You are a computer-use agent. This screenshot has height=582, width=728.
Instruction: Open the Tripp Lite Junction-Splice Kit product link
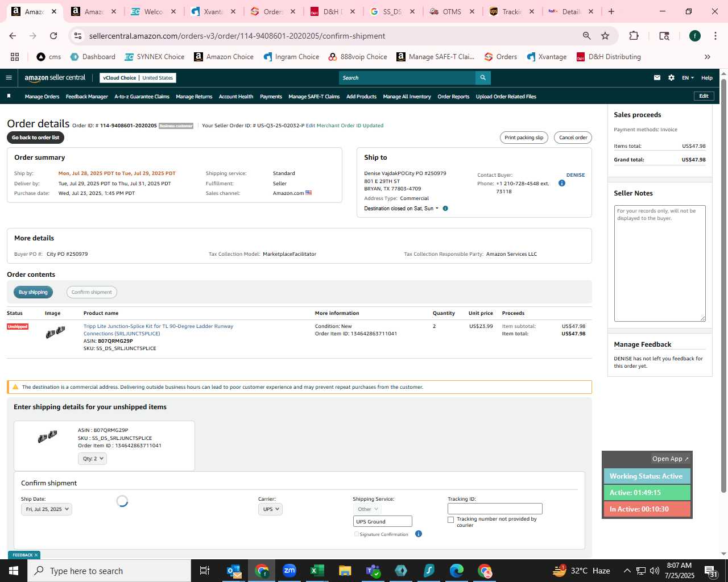158,330
